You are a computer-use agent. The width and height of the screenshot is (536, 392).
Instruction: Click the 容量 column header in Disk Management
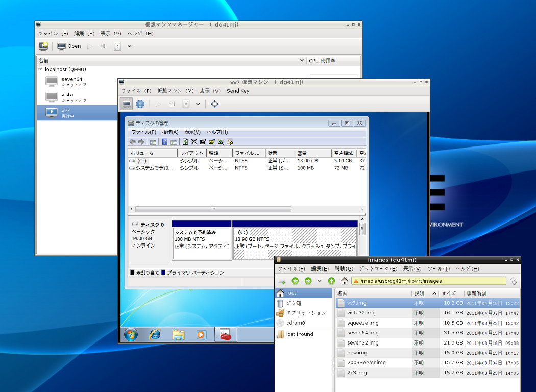point(313,153)
